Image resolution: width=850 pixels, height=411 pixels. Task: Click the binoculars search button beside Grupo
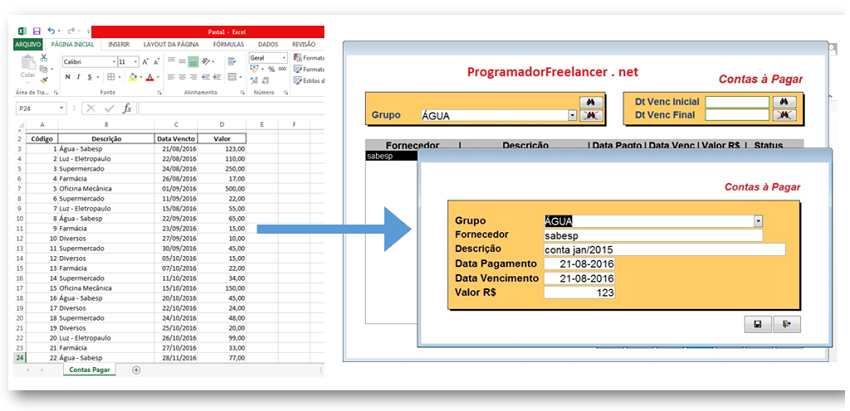pyautogui.click(x=591, y=102)
